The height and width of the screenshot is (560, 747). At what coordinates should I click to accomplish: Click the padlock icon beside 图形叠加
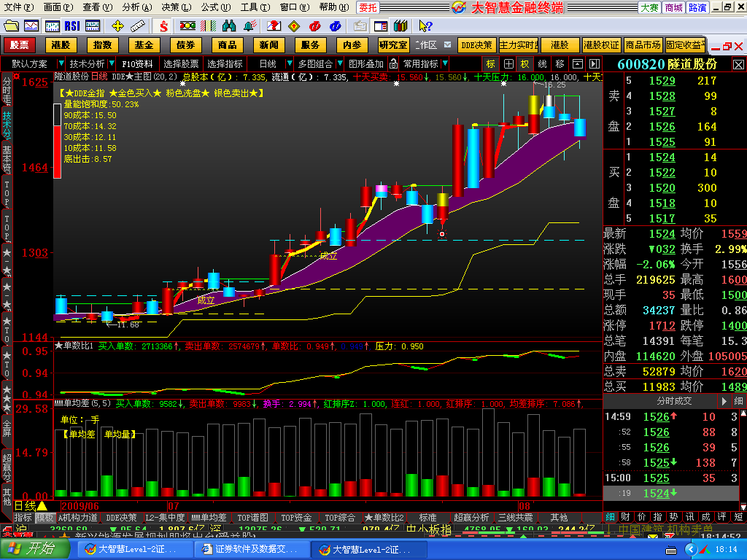(x=393, y=63)
